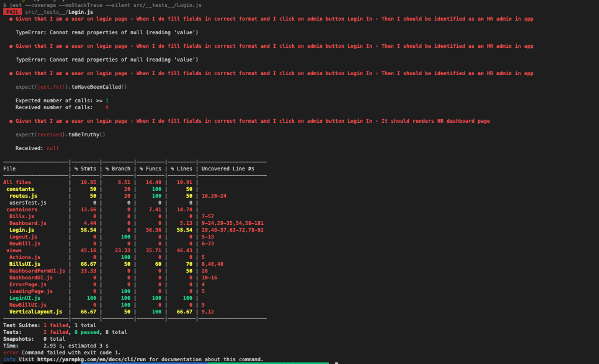This screenshot has height=364, width=599.
Task: Click the red FAIL badge
Action: (x=12, y=12)
